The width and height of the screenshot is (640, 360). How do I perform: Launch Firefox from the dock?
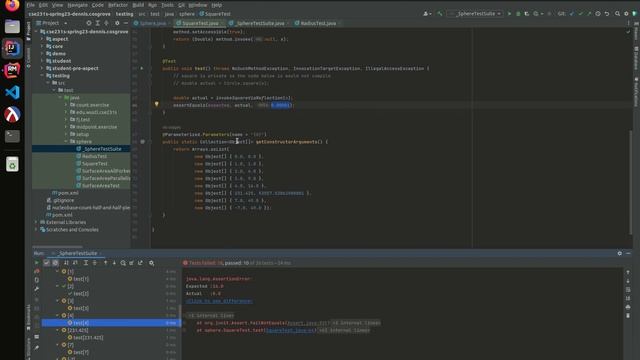[12, 5]
